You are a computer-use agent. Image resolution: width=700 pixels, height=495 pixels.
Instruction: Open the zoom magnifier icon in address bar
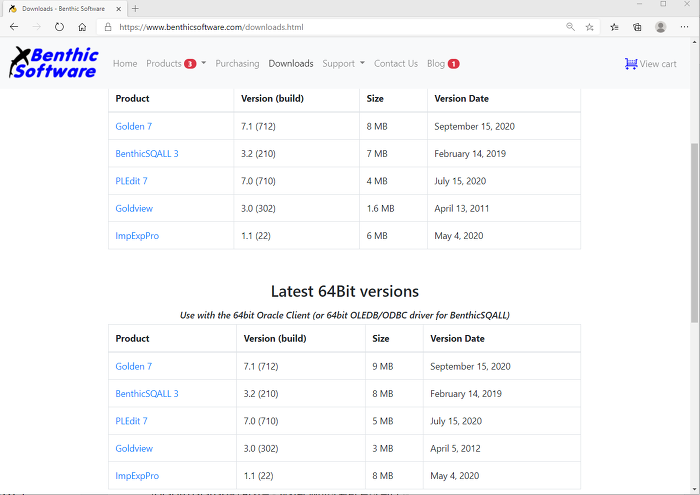pyautogui.click(x=571, y=27)
